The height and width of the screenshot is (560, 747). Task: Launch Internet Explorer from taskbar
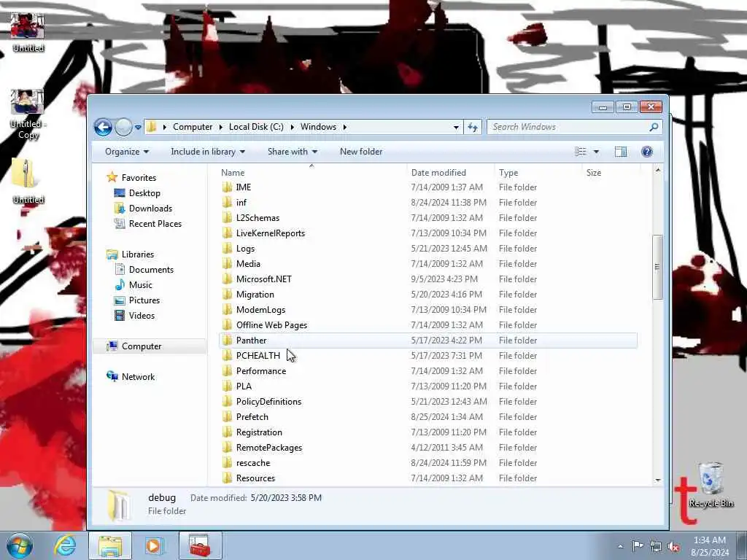(64, 545)
